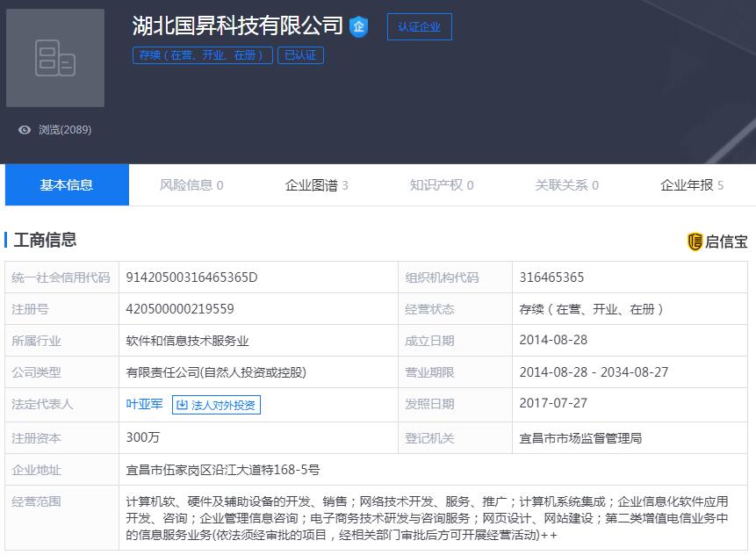This screenshot has height=555, width=756.
Task: Click company name 湖北国昇科技有限公司
Action: click(x=237, y=25)
